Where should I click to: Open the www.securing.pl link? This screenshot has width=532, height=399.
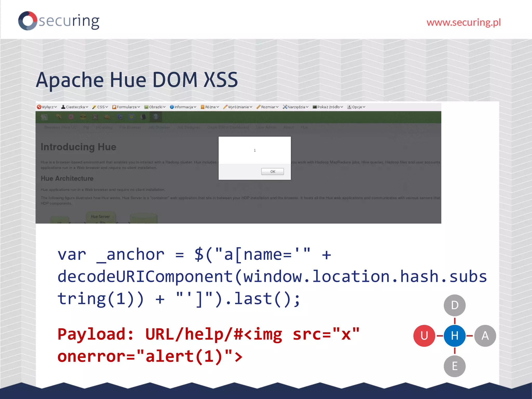[x=464, y=23]
